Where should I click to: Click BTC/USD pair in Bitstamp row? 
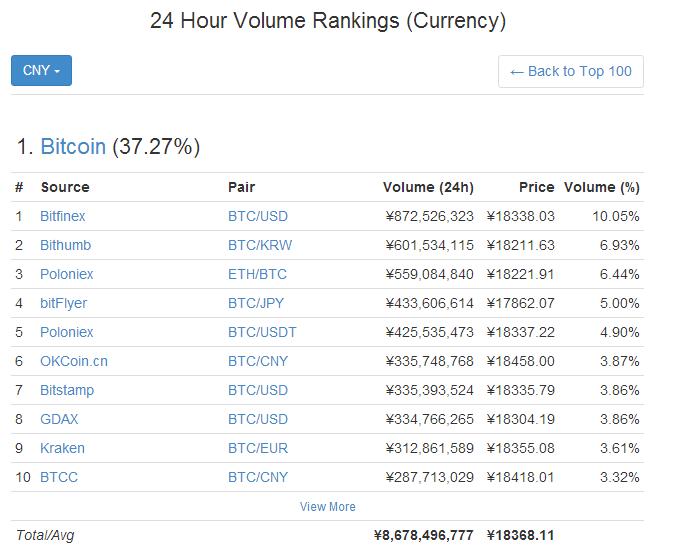pos(258,390)
